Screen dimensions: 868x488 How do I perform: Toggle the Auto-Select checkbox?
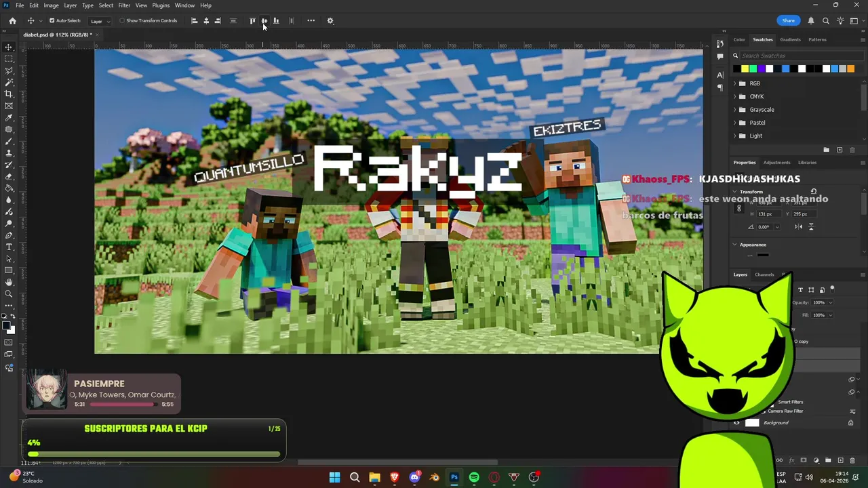(52, 20)
